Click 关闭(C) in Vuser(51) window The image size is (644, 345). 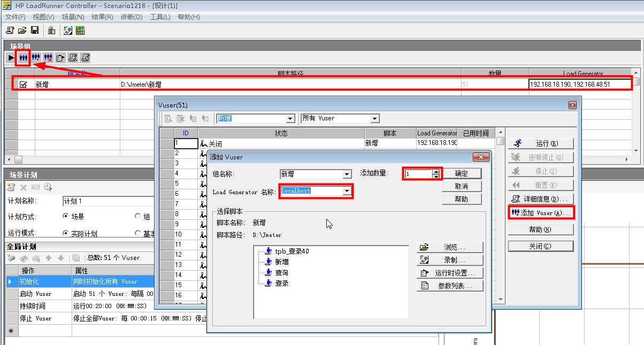[541, 246]
